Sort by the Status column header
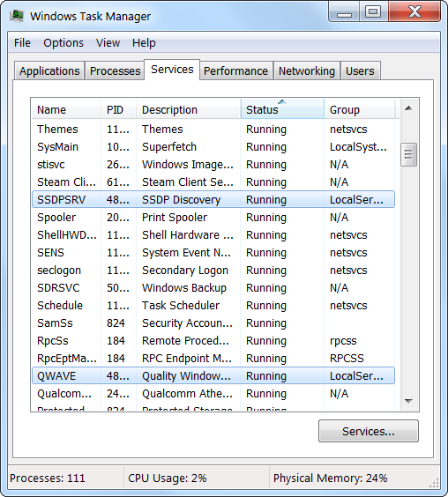The image size is (448, 497). point(282,109)
